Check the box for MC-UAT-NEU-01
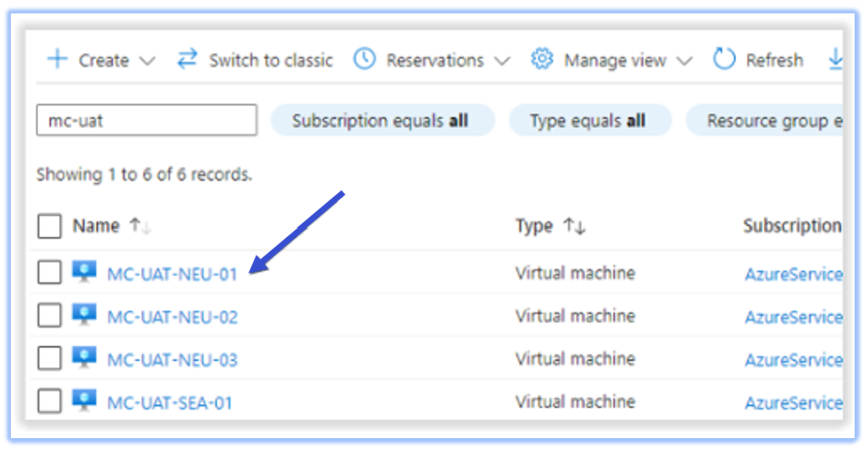The height and width of the screenshot is (454, 868). 49,272
